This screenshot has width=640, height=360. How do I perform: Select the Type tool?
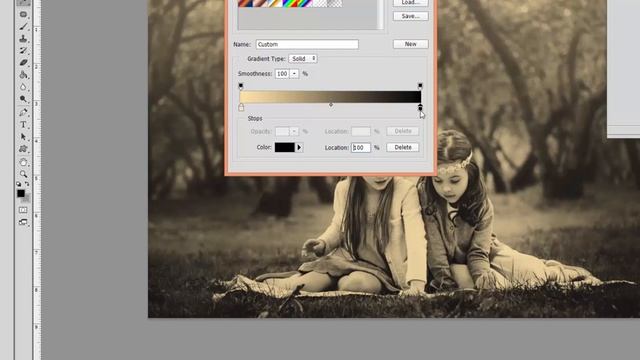(x=23, y=124)
